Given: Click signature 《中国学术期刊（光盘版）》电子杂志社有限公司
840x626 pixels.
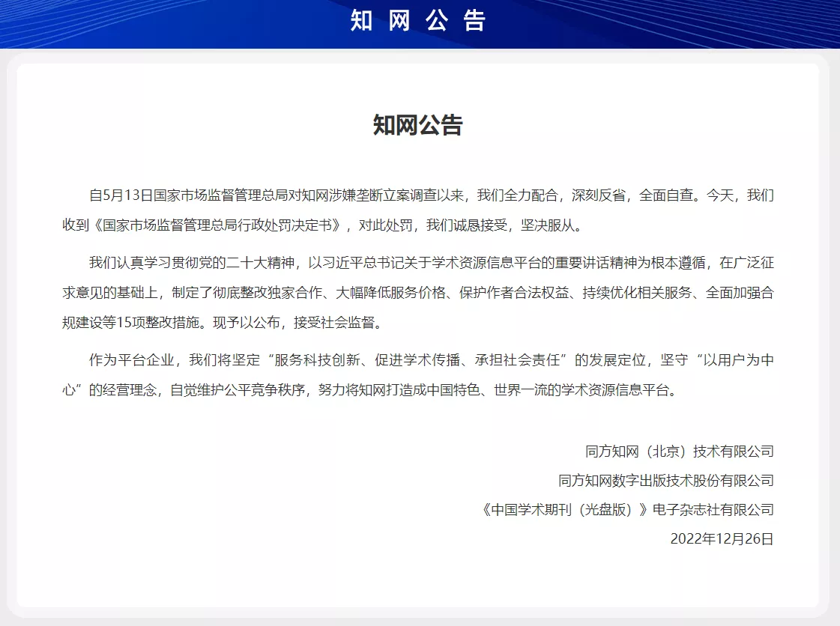Looking at the screenshot, I should click(626, 510).
